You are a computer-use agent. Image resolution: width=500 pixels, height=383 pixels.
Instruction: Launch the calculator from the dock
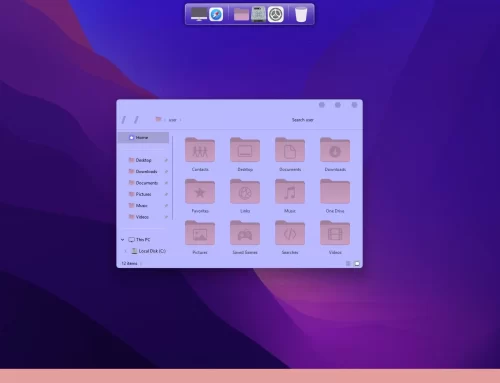point(258,14)
